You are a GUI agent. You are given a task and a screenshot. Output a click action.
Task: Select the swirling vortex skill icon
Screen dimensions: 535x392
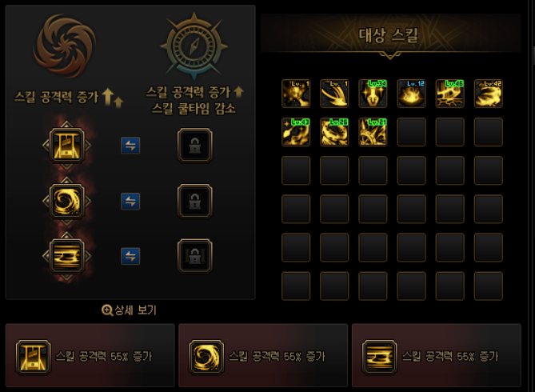tap(67, 201)
